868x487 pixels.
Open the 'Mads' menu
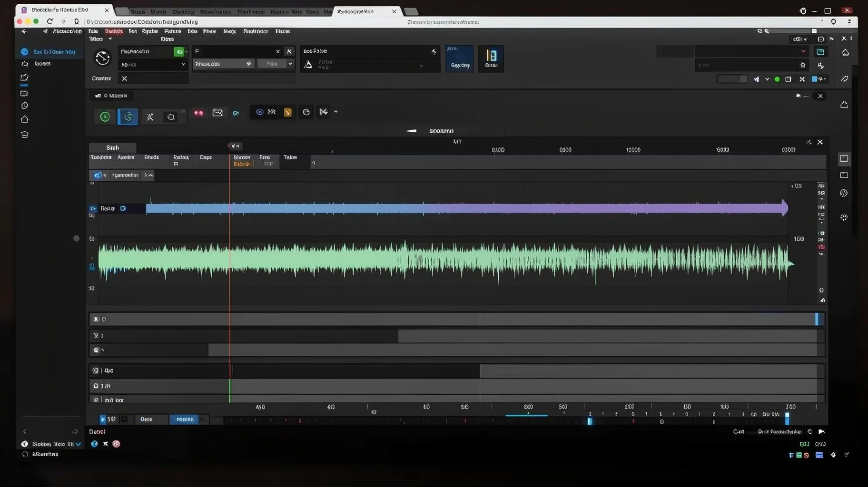[229, 31]
